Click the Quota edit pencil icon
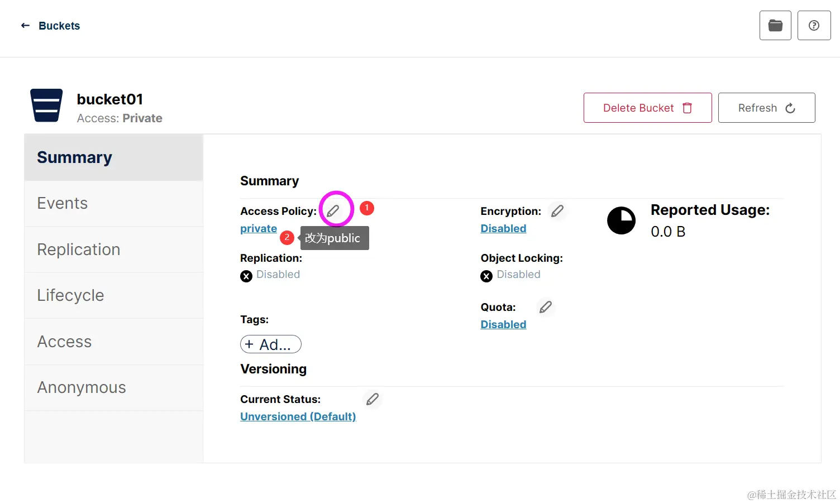 point(545,307)
